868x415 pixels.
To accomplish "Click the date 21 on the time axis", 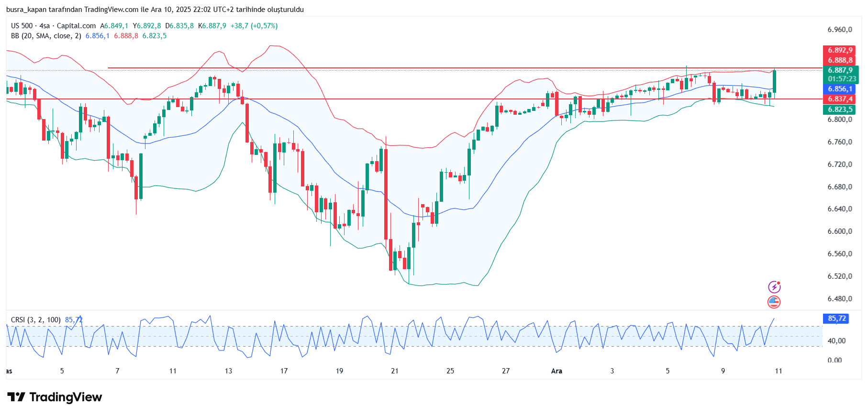I will pyautogui.click(x=395, y=371).
